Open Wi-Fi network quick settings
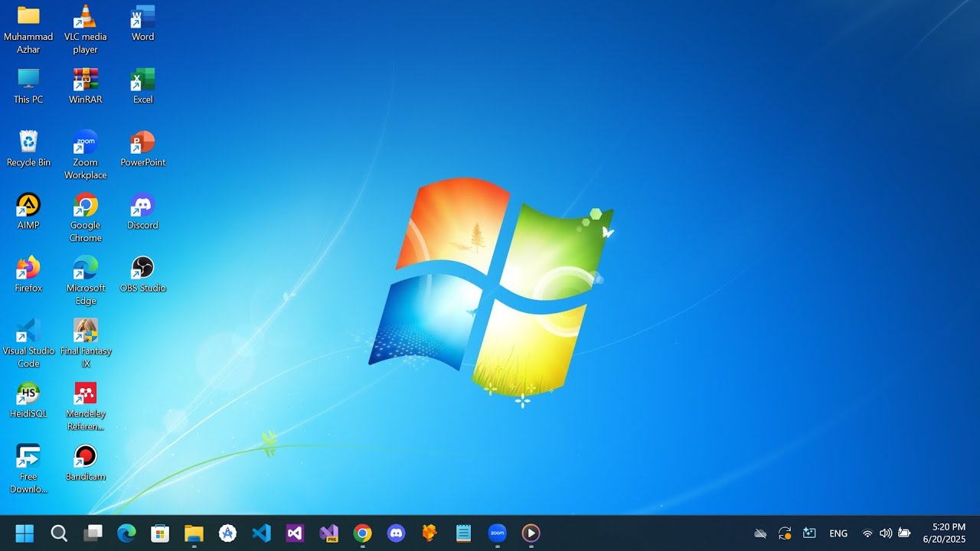This screenshot has width=980, height=551. click(867, 533)
